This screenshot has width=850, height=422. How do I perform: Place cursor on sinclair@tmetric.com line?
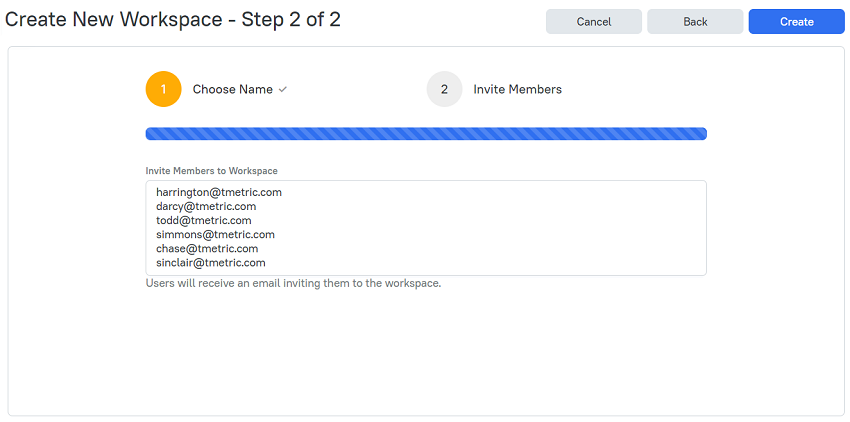click(211, 263)
